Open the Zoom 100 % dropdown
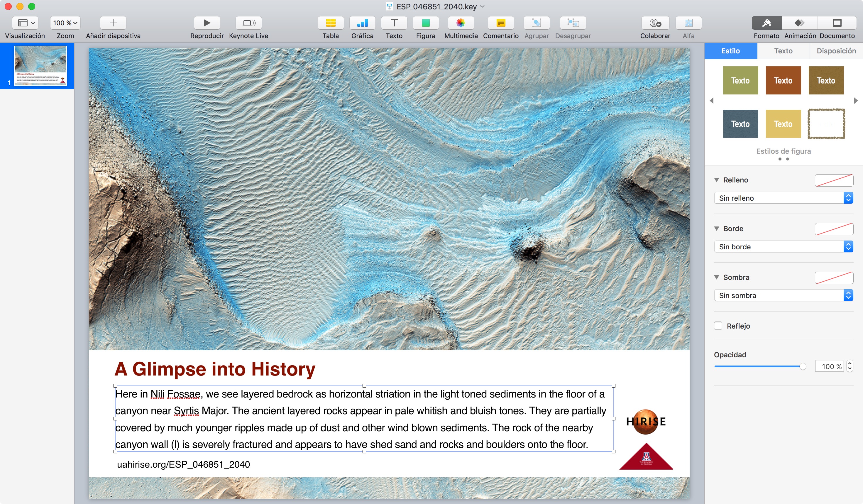Screen dimensions: 863x504 point(65,23)
